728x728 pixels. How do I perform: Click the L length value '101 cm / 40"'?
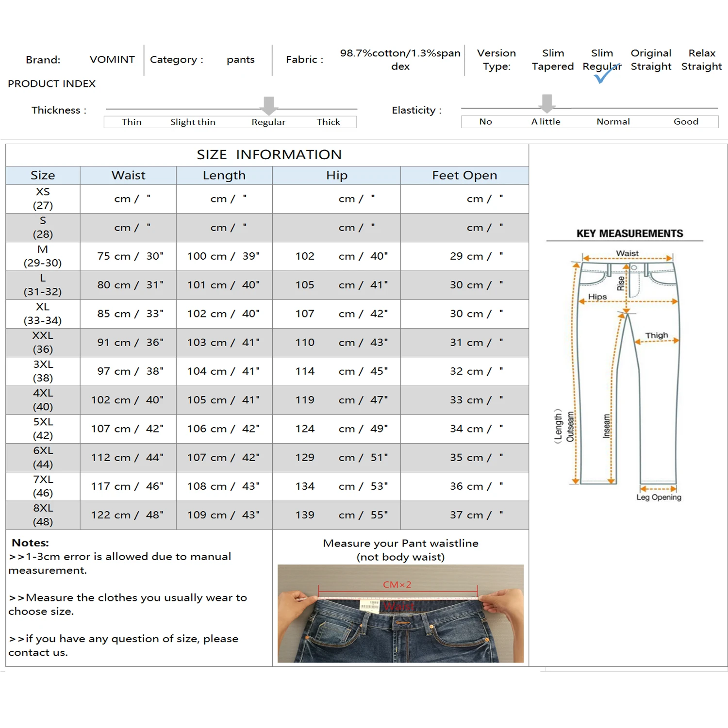pos(223,285)
